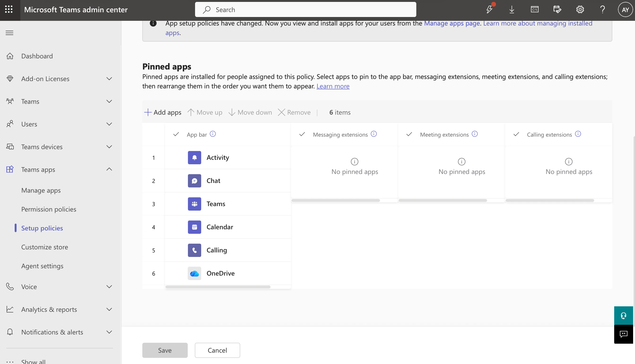
Task: Expand the Voice section chevron
Action: 109,286
